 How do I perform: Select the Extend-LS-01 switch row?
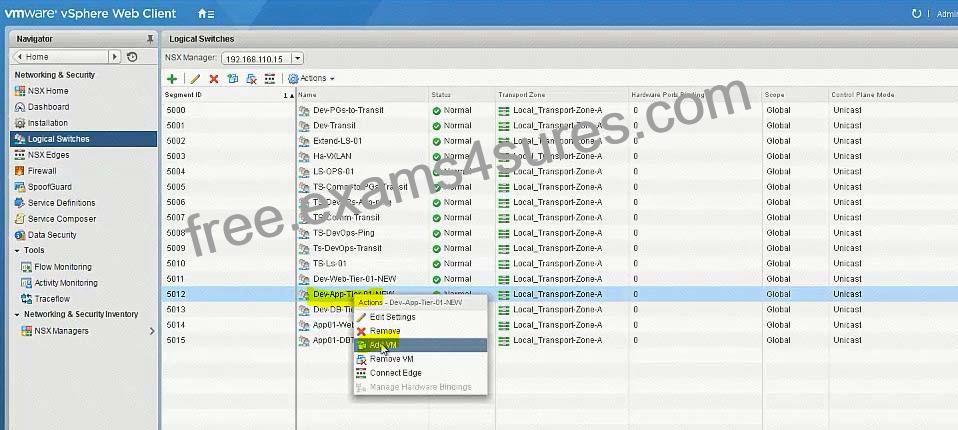coord(560,141)
